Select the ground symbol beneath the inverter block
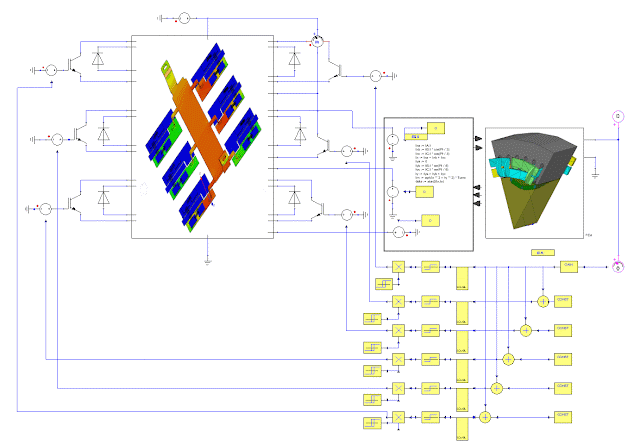Screen dimensions: 640x445 pyautogui.click(x=207, y=261)
